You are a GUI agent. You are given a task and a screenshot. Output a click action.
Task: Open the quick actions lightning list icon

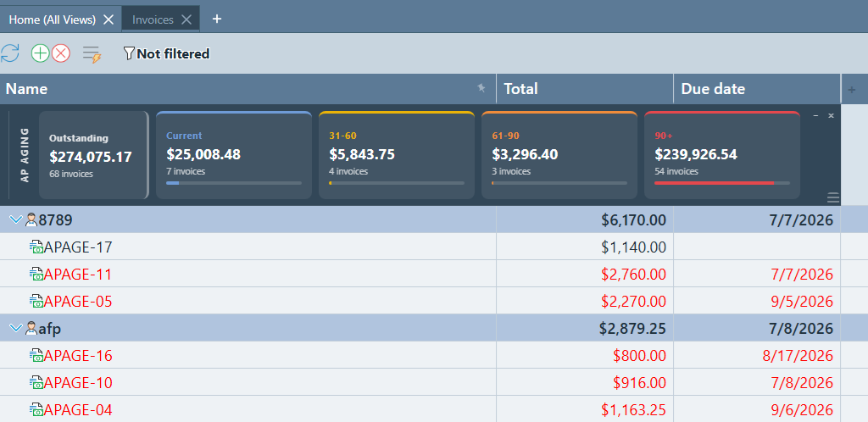(92, 54)
